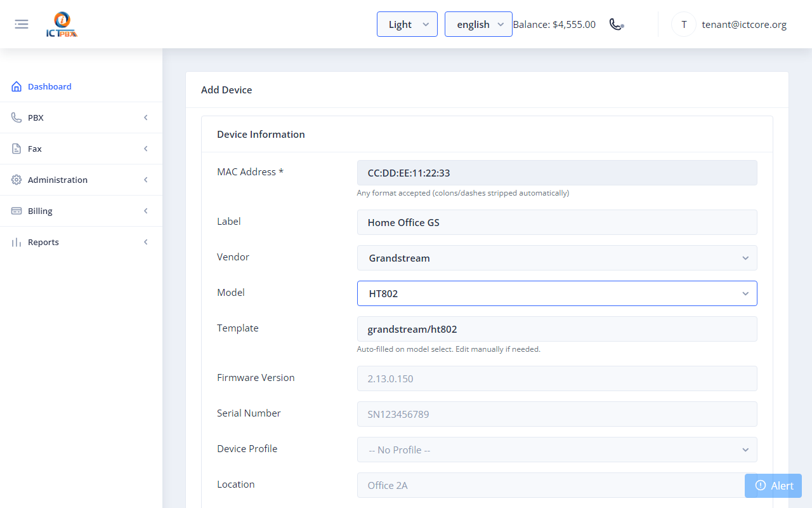Open the Fax sidebar menu
This screenshot has height=508, width=812.
(81, 149)
